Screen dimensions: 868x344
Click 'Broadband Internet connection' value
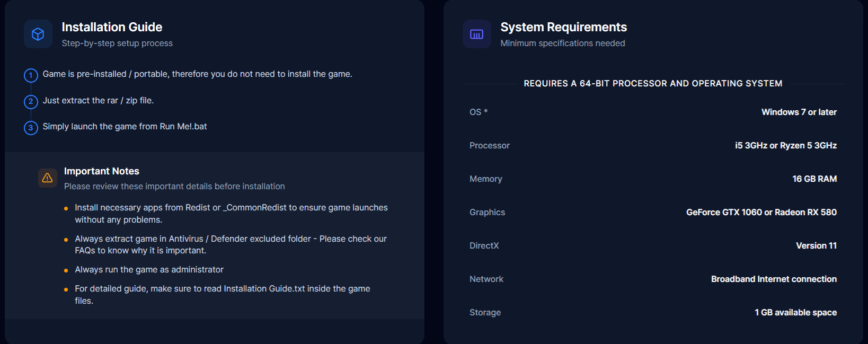tap(774, 279)
